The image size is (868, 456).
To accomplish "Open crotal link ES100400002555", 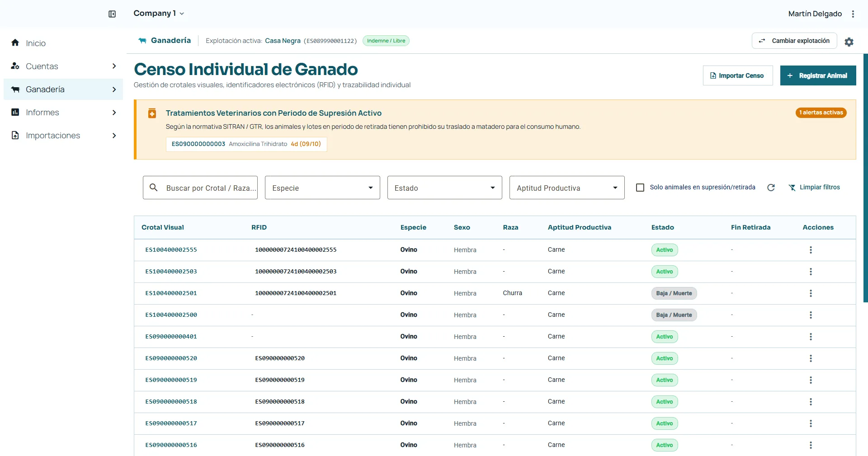I will 171,249.
